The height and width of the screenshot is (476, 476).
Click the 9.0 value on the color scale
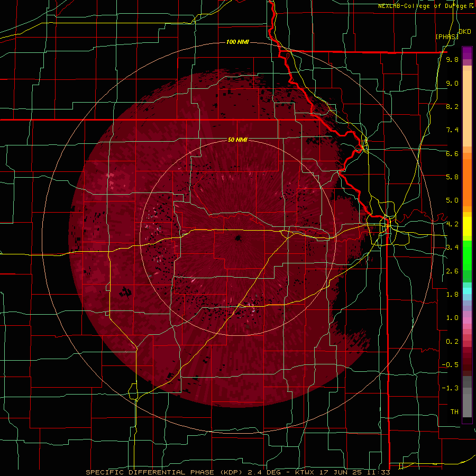pyautogui.click(x=452, y=83)
